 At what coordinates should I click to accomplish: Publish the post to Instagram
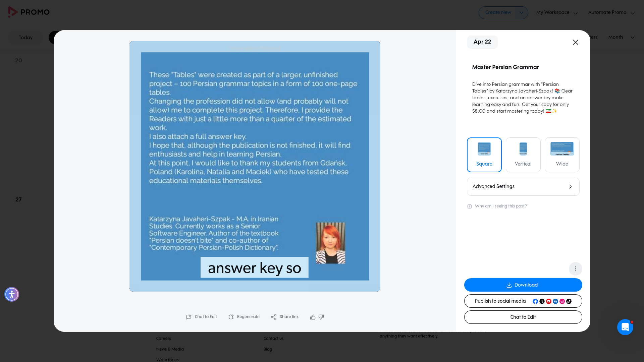click(x=562, y=301)
